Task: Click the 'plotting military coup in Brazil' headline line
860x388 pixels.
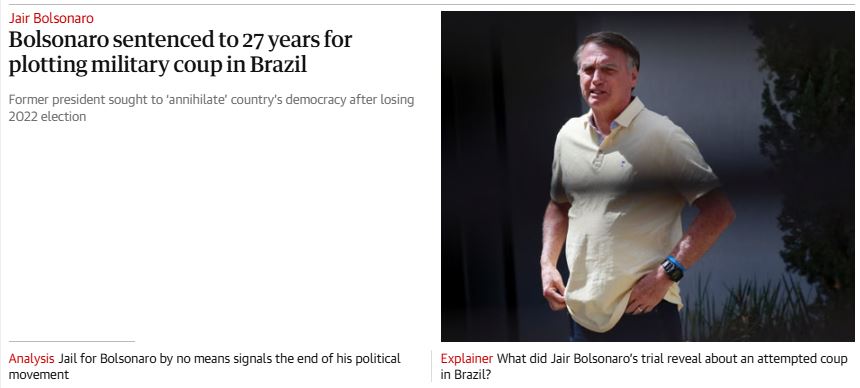Action: coord(157,65)
